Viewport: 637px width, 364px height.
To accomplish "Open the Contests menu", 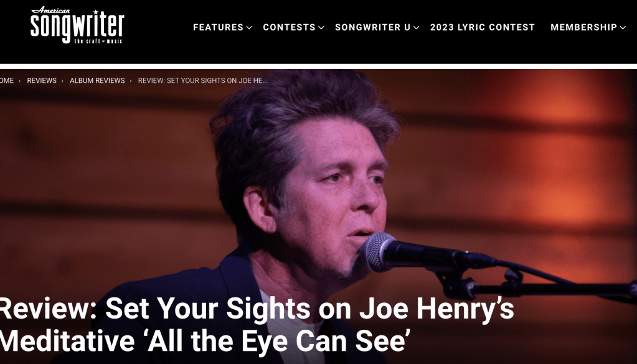I will coord(290,27).
